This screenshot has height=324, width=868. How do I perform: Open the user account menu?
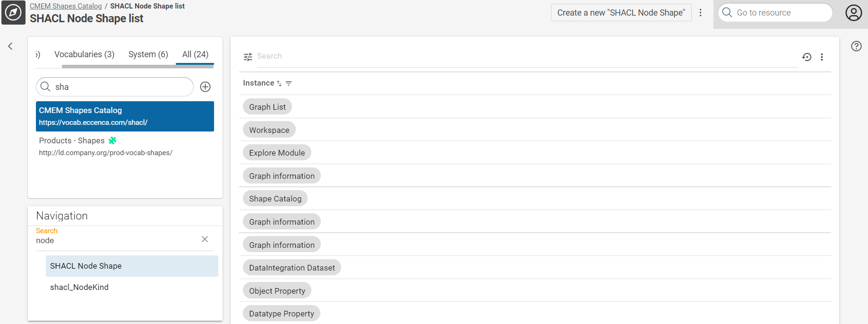tap(853, 13)
